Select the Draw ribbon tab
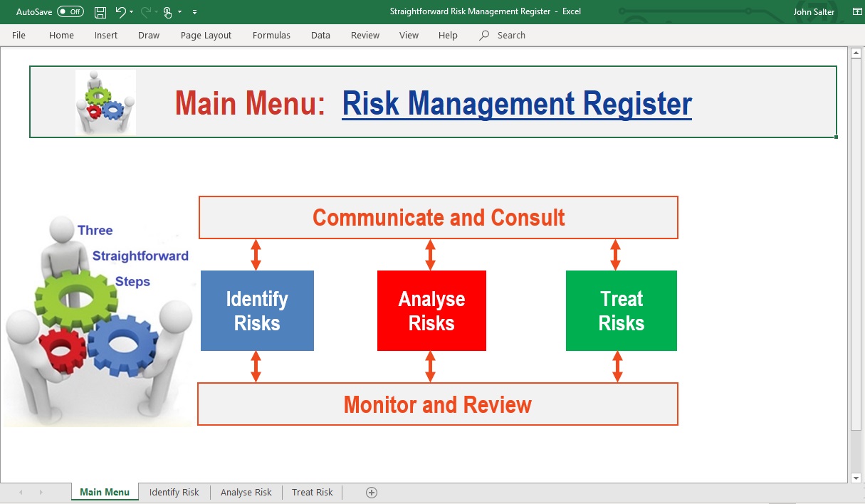 (x=149, y=35)
